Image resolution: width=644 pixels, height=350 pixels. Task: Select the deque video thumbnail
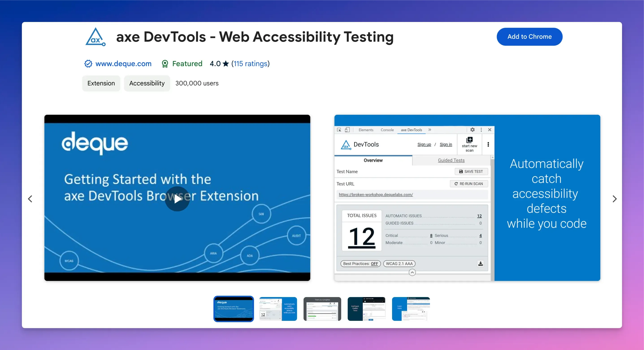click(x=234, y=309)
